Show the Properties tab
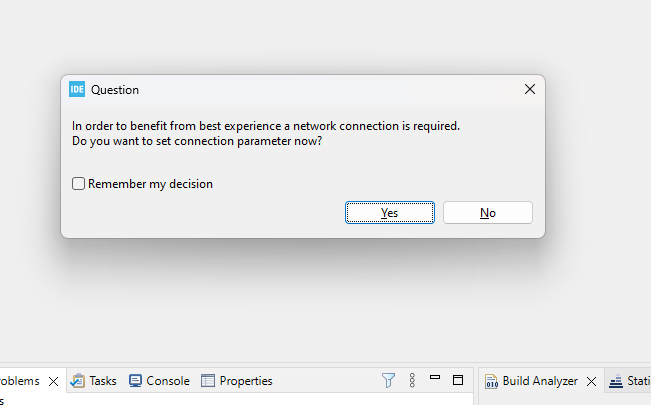651x405 pixels. (x=245, y=381)
